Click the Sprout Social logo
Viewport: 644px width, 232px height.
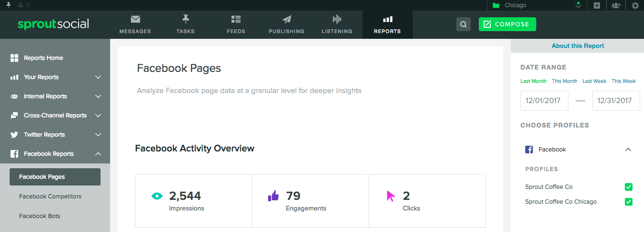(x=53, y=24)
